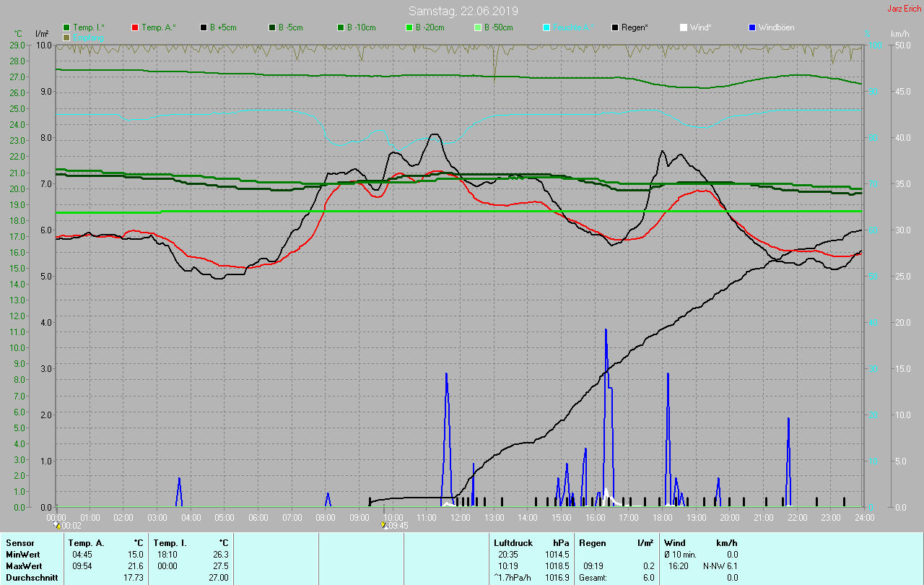
Task: Toggle the B +5cm legend box
Action: (x=204, y=27)
